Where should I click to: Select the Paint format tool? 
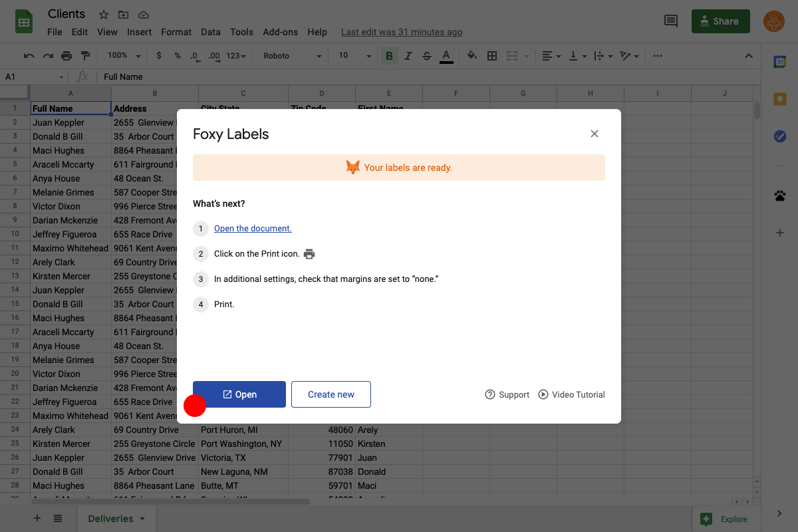tap(85, 56)
